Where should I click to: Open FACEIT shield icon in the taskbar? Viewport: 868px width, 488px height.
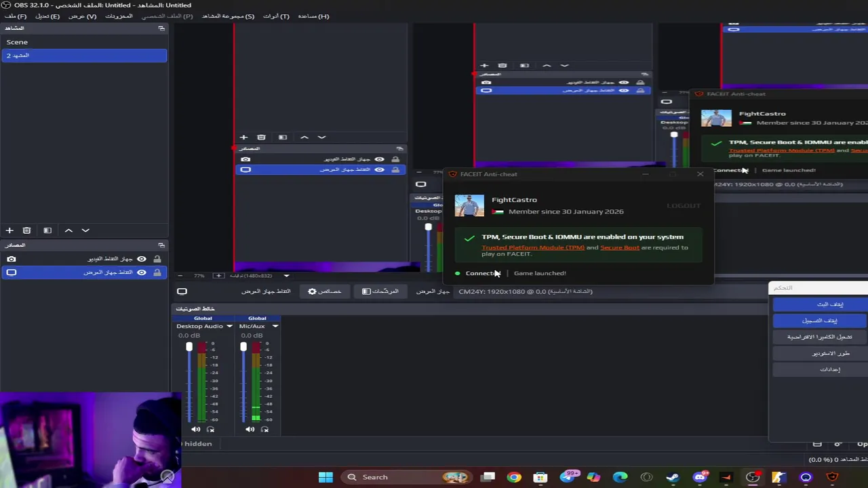pos(832,477)
